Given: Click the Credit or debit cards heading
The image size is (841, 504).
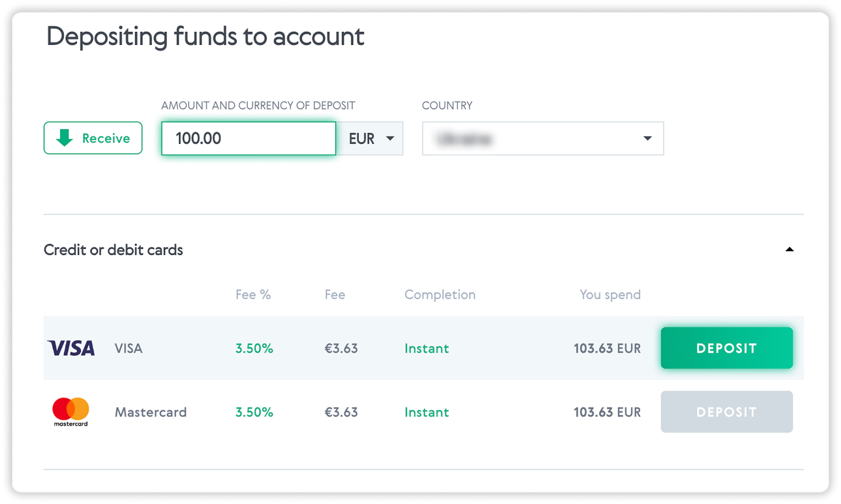Looking at the screenshot, I should (x=113, y=250).
